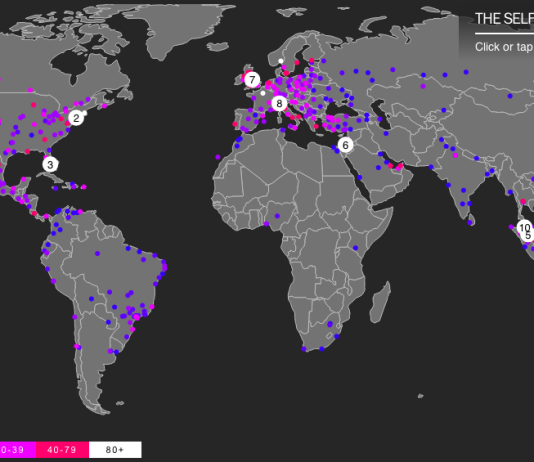Click the city dot in Nigeria
This screenshot has height=462, width=534.
277,216
